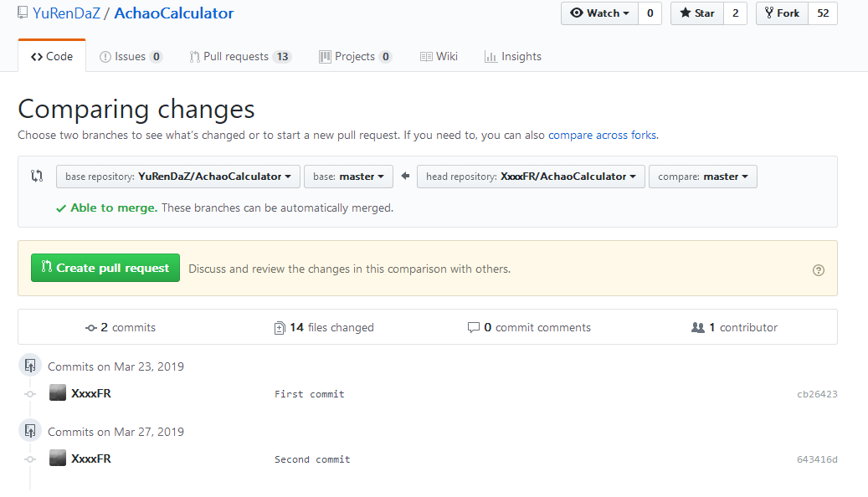Click the Pull requests counter 13
The image size is (868, 497).
[282, 56]
